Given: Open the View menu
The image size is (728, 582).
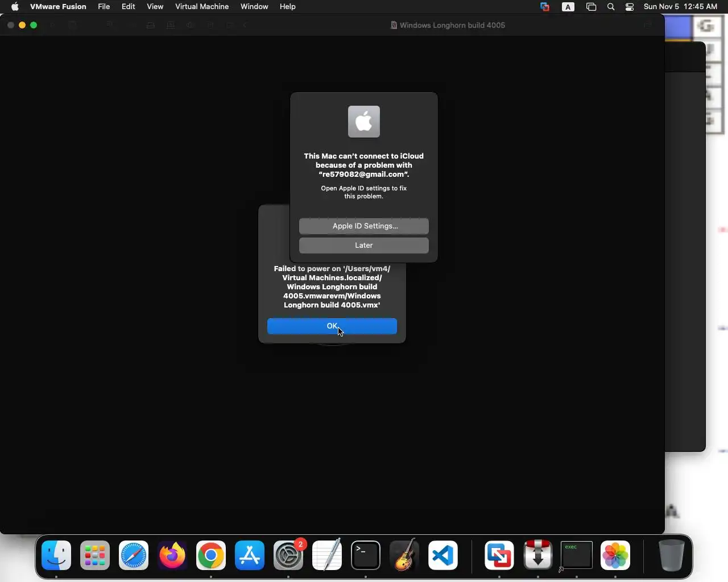Looking at the screenshot, I should 155,7.
